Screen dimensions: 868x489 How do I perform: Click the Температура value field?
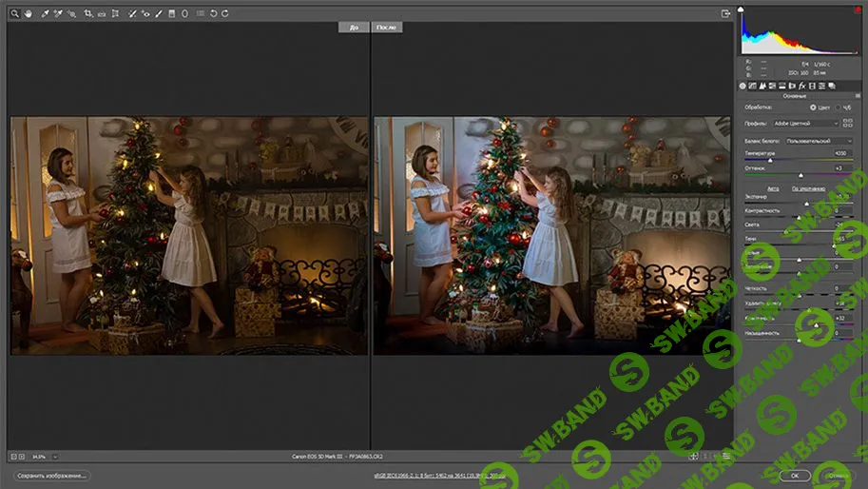point(842,153)
